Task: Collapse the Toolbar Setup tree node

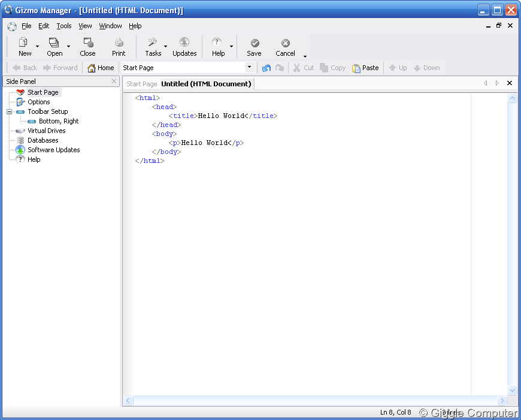Action: coord(10,111)
